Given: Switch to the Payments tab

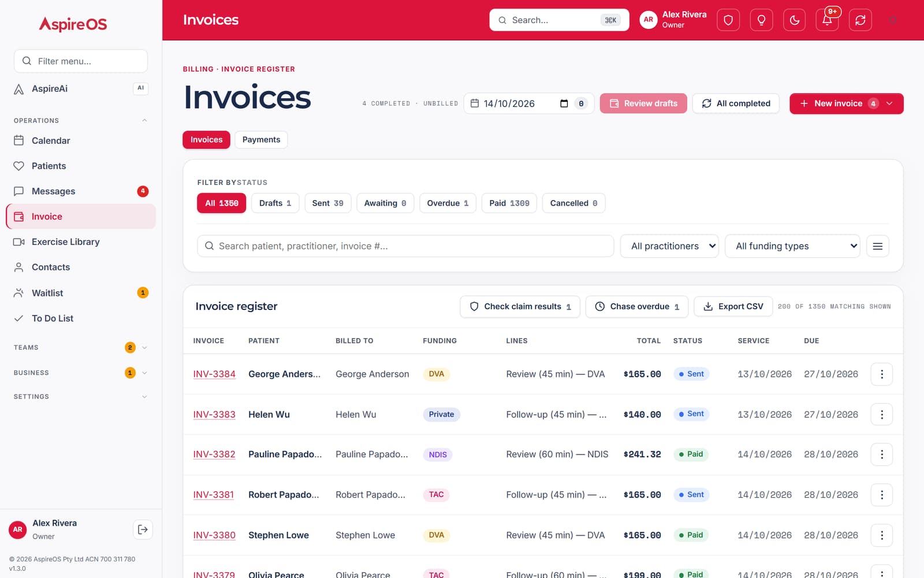Looking at the screenshot, I should [261, 140].
